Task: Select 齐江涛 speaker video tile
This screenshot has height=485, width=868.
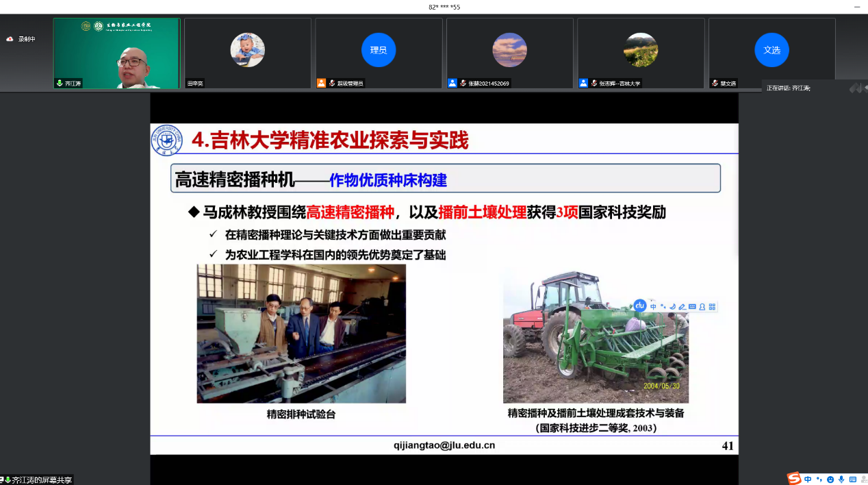Action: tap(116, 53)
